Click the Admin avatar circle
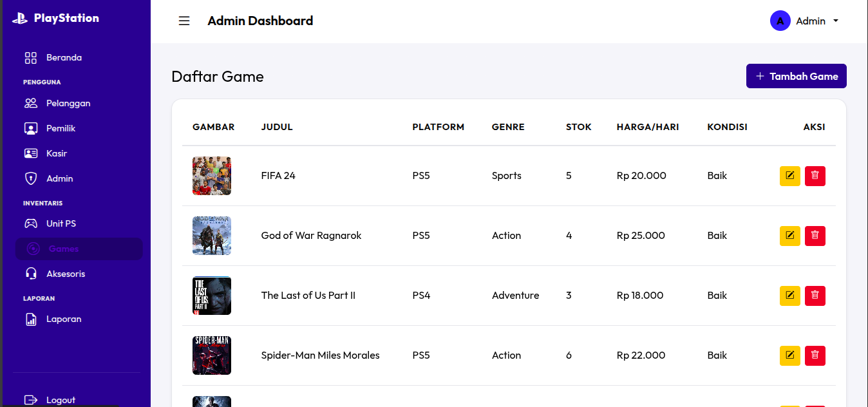868x407 pixels. tap(780, 21)
